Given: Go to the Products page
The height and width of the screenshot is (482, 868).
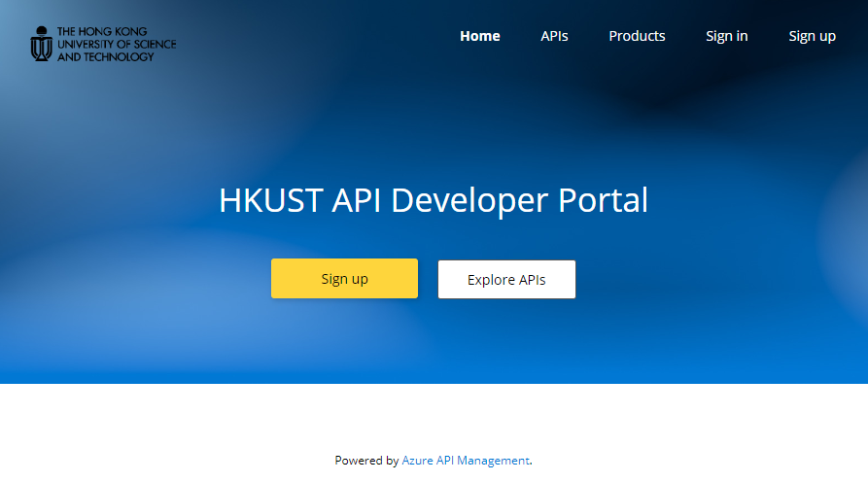Looking at the screenshot, I should 637,36.
